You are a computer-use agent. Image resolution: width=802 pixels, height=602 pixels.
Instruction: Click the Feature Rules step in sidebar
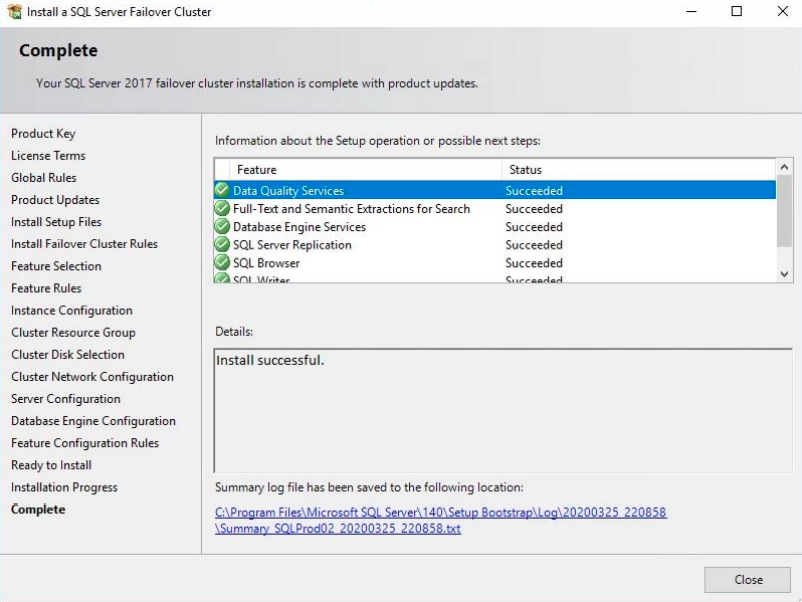(46, 288)
